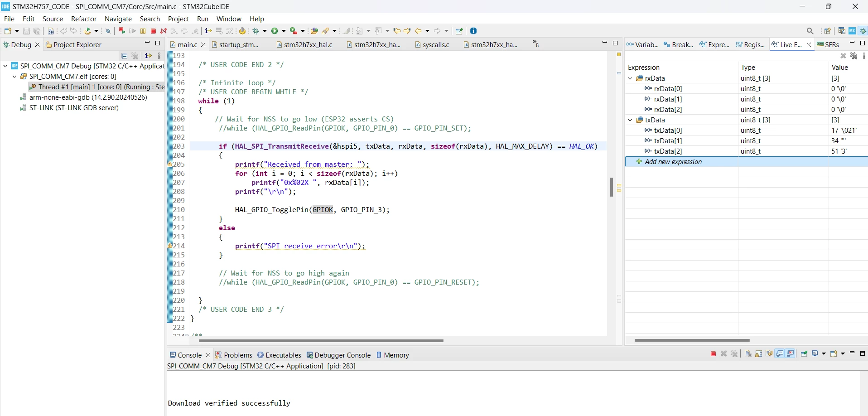This screenshot has width=868, height=416.
Task: Collapse the txData expression tree node
Action: 630,120
